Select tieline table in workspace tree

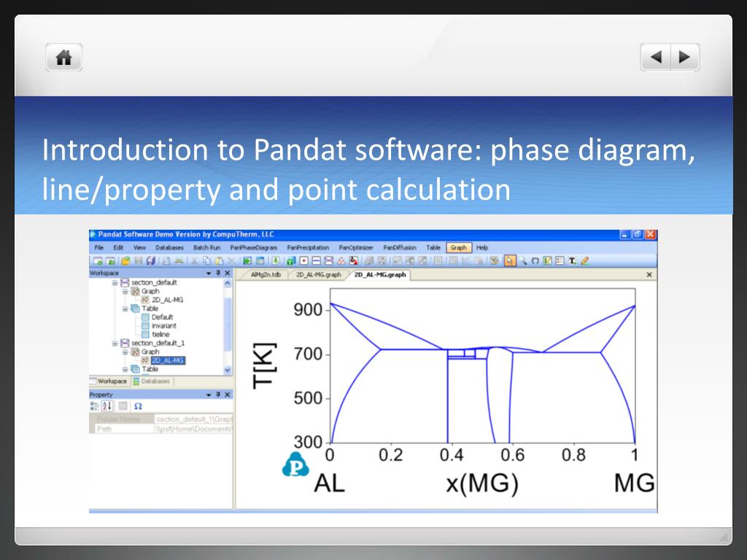click(x=160, y=334)
